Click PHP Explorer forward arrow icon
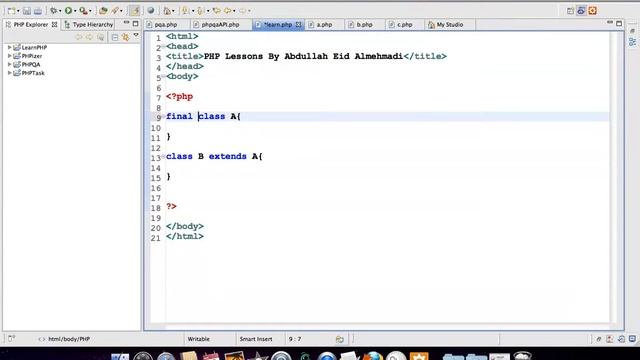The image size is (640, 360). pyautogui.click(x=89, y=38)
